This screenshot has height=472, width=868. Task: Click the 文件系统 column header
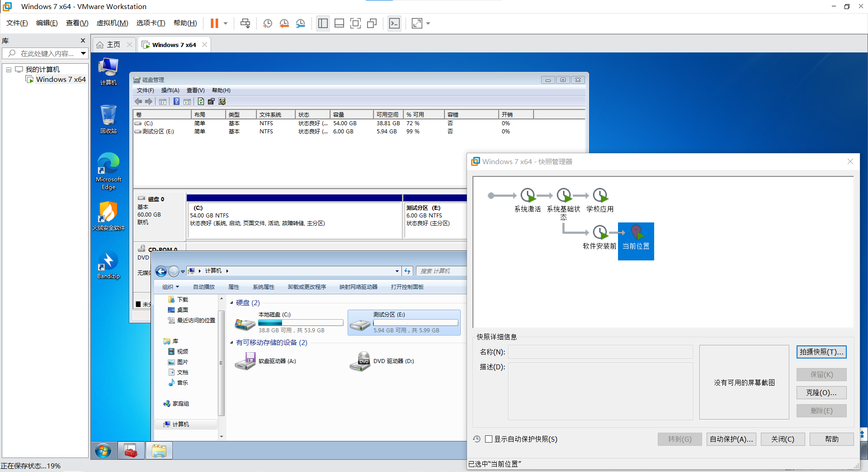276,115
